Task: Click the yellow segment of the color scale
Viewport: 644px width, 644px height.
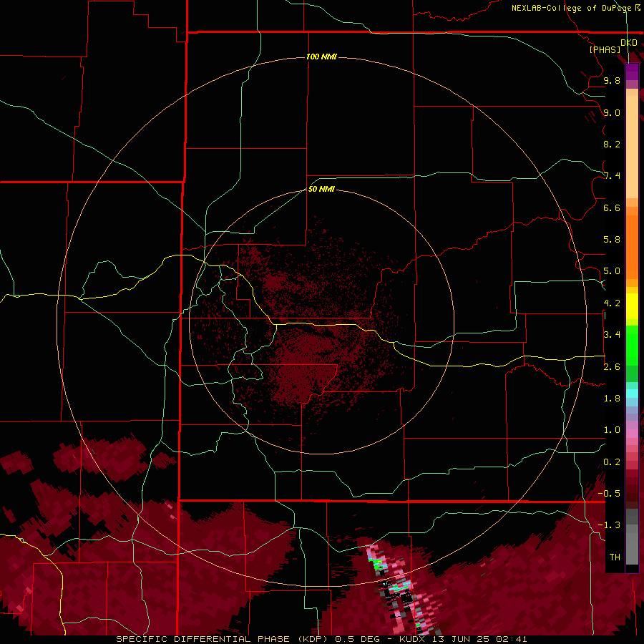Action: 632,306
